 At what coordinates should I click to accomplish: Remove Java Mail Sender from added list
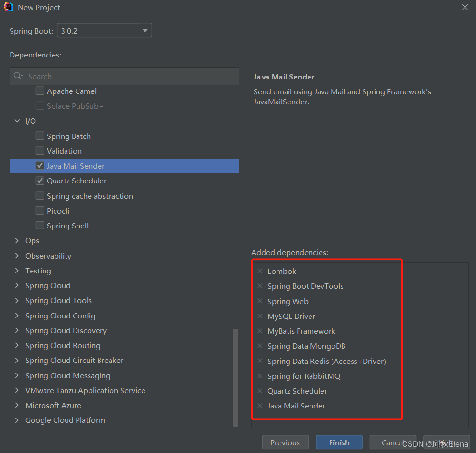260,406
